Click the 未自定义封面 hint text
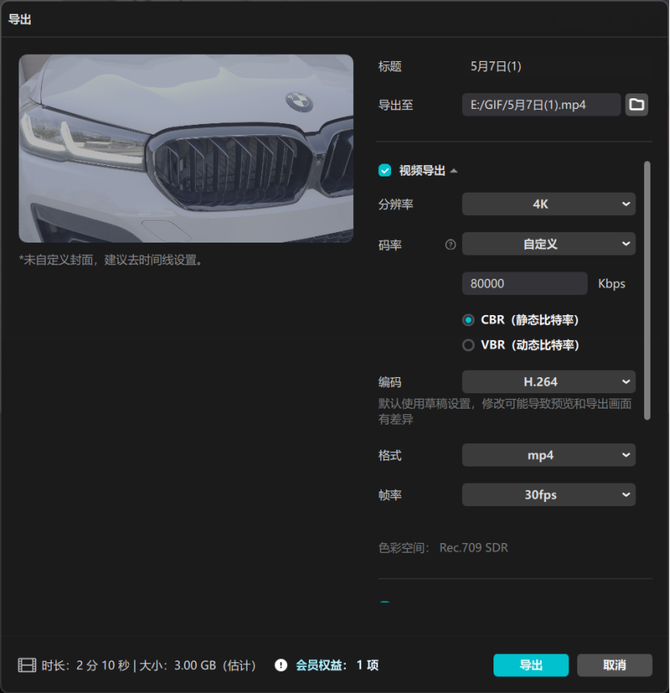The width and height of the screenshot is (670, 693). pyautogui.click(x=110, y=260)
